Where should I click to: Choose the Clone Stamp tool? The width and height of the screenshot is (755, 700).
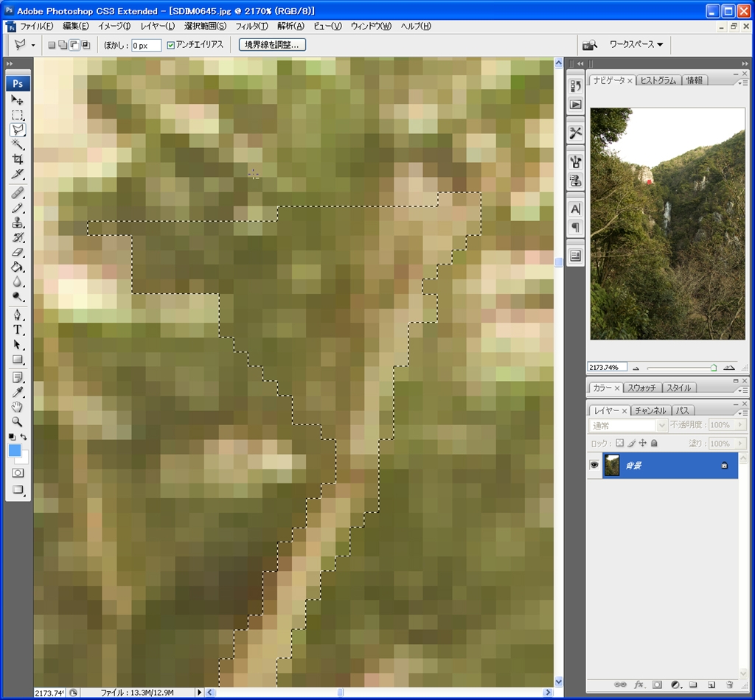(x=18, y=223)
